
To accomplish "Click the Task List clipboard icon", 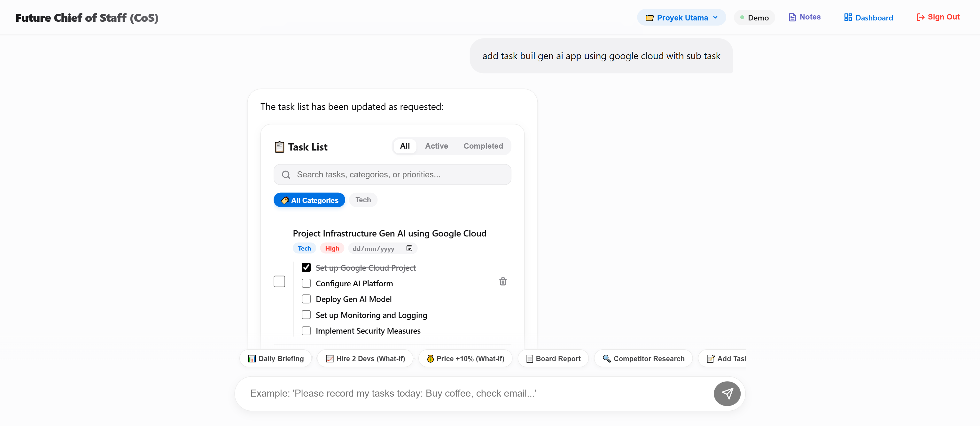I will (279, 147).
